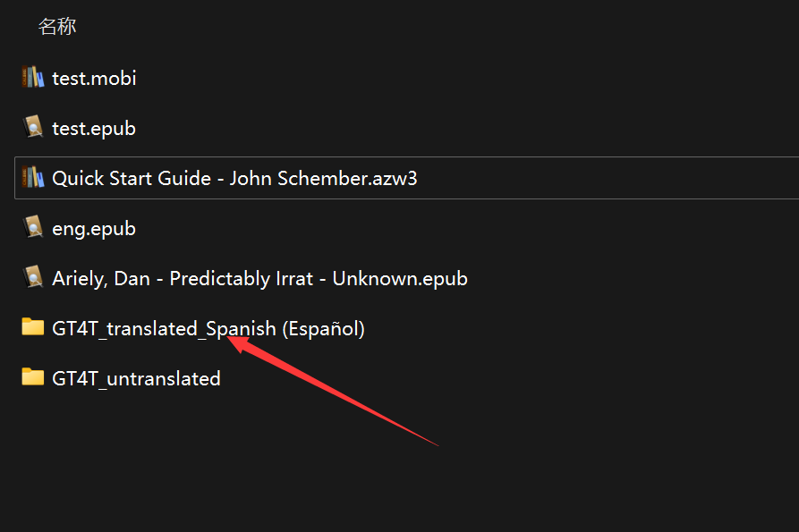Click the eng.epub file icon

pos(33,228)
